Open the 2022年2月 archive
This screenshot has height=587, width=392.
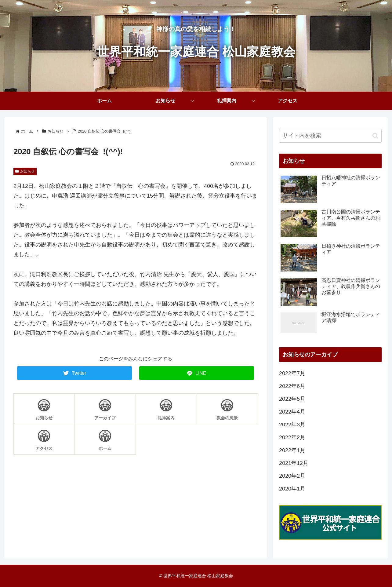coord(292,437)
